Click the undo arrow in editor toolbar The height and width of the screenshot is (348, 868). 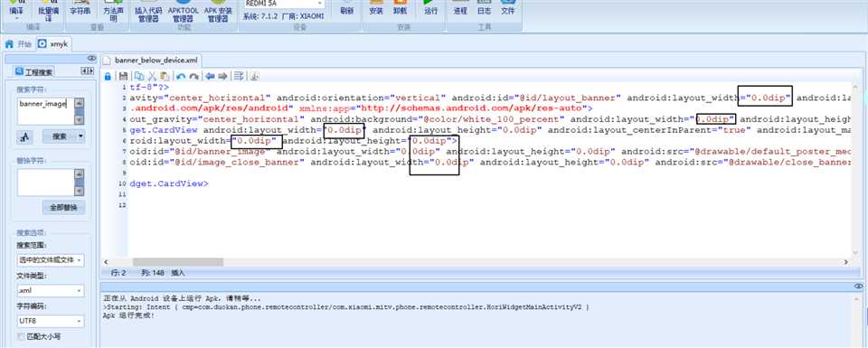tap(181, 76)
